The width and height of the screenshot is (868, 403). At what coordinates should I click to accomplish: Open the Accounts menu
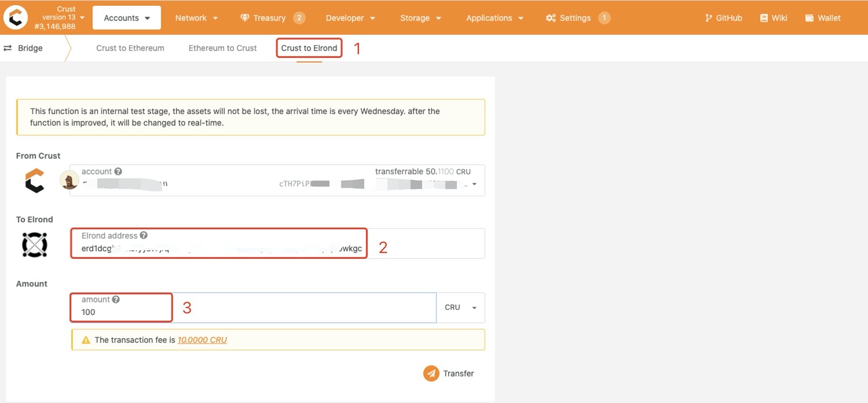click(x=127, y=18)
